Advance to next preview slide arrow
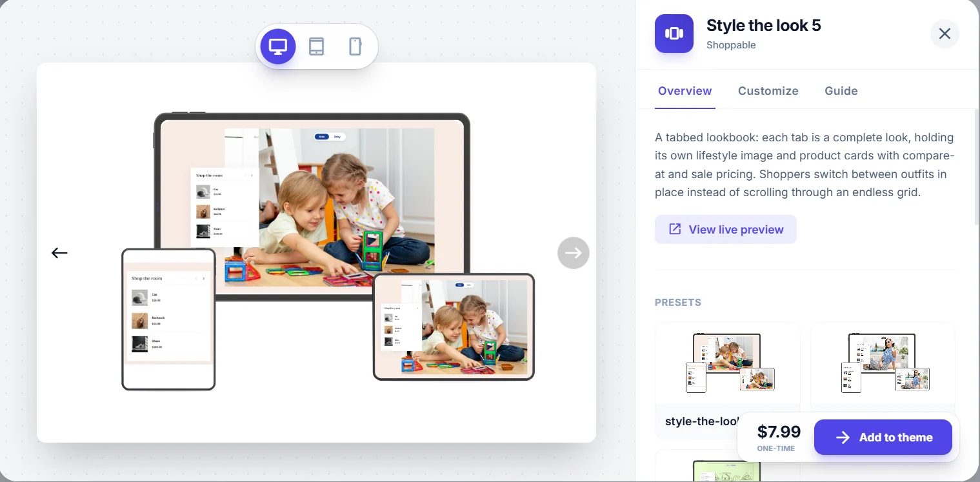The height and width of the screenshot is (482, 980). [574, 253]
